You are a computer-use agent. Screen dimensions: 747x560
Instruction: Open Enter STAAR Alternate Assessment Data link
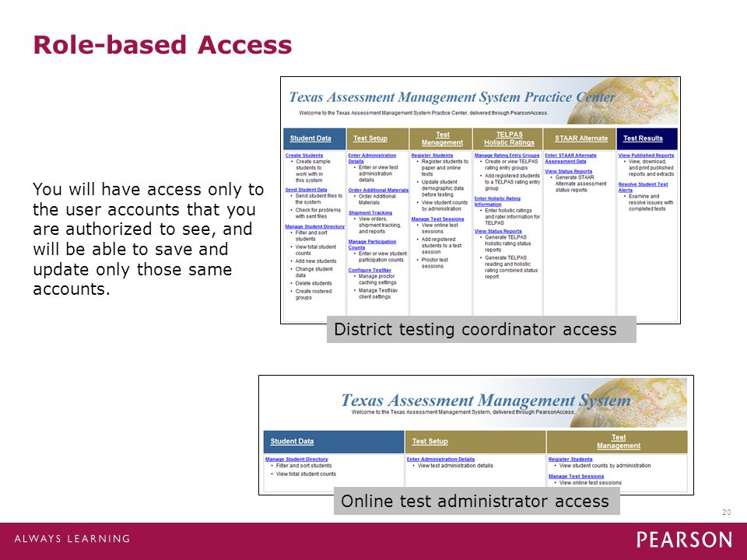point(570,158)
